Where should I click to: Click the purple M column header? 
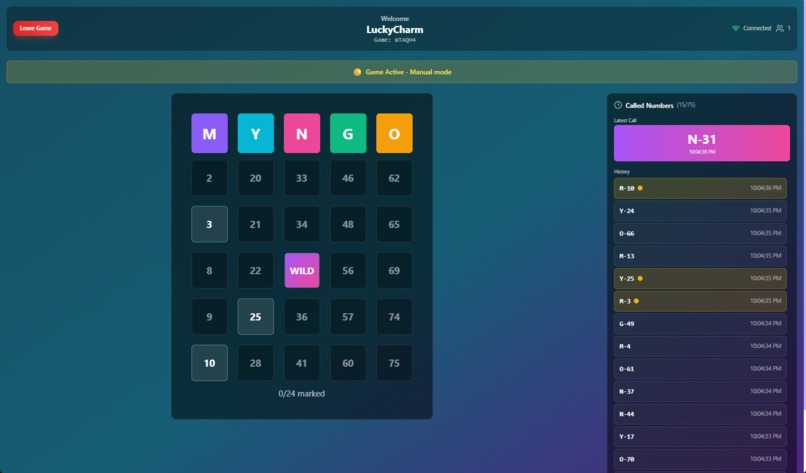coord(209,133)
